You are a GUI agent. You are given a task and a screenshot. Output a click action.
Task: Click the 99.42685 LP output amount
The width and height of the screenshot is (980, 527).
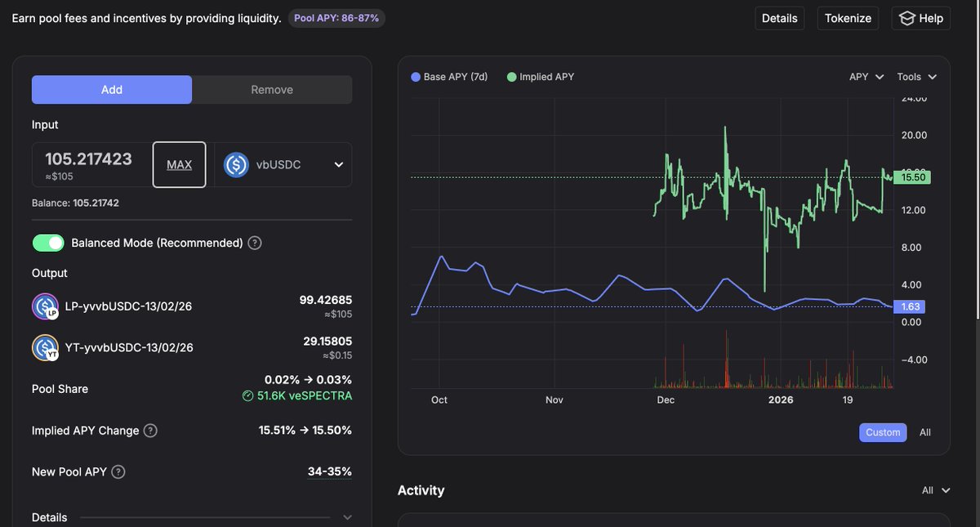pos(326,300)
